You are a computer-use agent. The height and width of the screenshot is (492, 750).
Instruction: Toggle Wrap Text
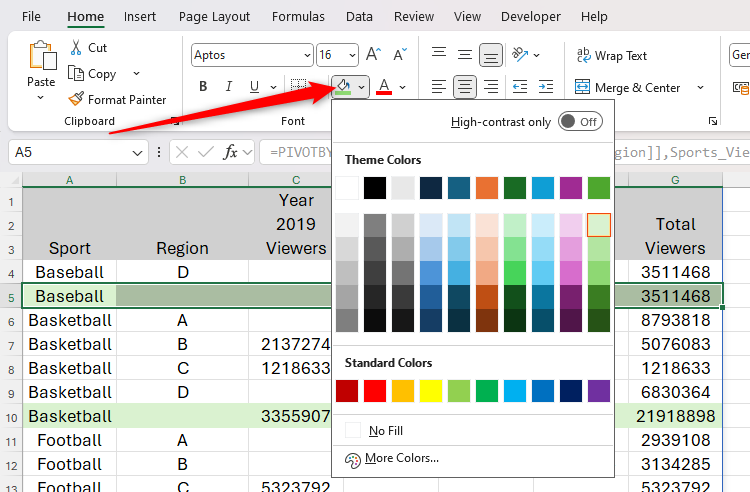pyautogui.click(x=611, y=56)
